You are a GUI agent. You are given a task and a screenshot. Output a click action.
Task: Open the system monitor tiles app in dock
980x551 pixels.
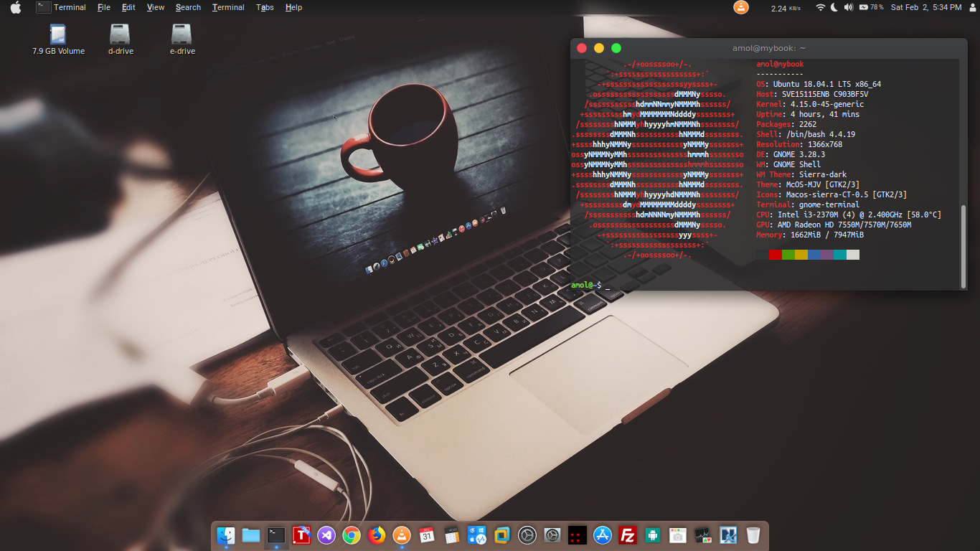[x=477, y=535]
